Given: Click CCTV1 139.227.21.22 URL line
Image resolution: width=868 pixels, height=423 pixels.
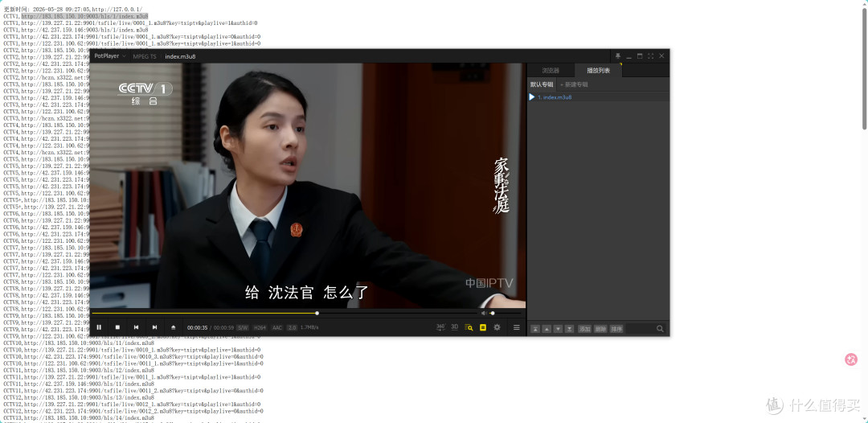Looking at the screenshot, I should click(x=130, y=23).
